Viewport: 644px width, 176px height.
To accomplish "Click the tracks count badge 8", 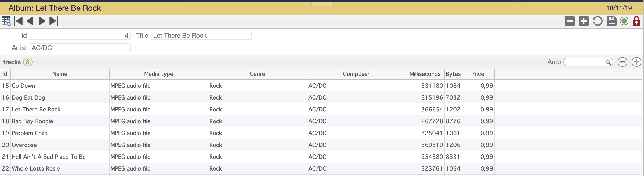I will click(28, 62).
